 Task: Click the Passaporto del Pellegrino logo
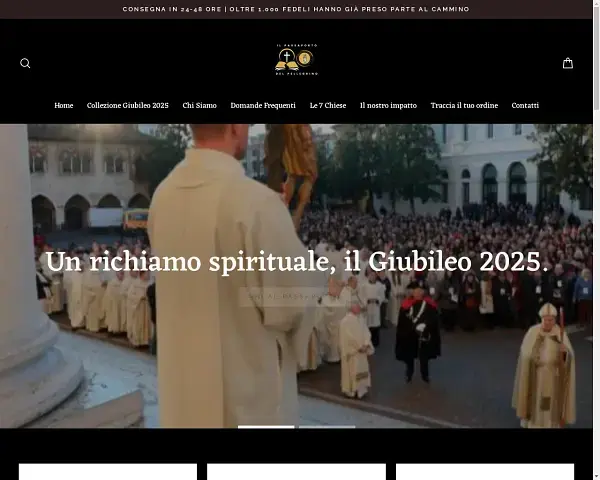pos(296,60)
